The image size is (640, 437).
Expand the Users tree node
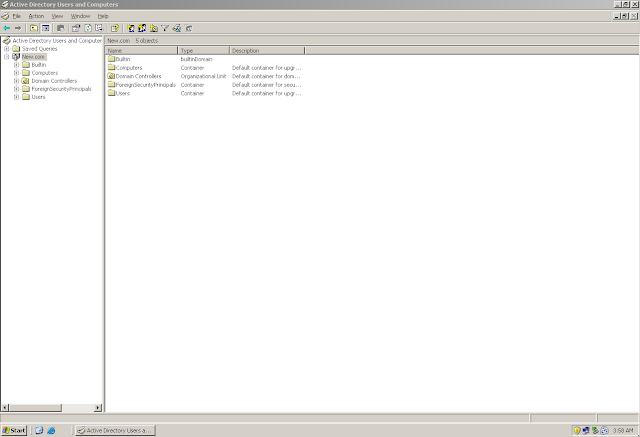[x=16, y=97]
